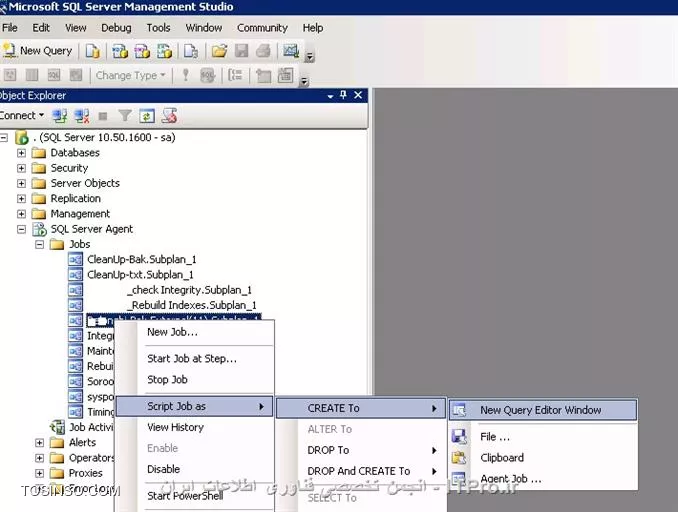Select DROP To submenu item
678x512 pixels.
click(361, 450)
